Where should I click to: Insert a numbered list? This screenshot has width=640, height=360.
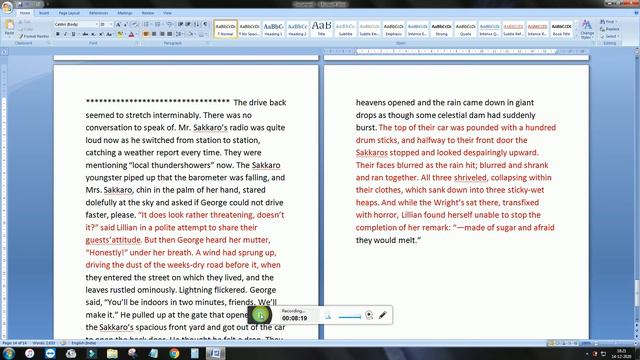158,24
